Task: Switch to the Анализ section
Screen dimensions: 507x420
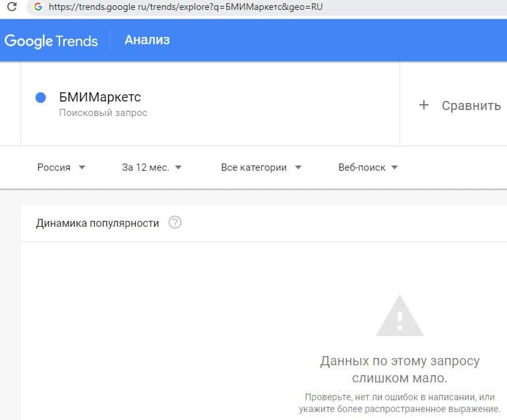Action: [147, 40]
